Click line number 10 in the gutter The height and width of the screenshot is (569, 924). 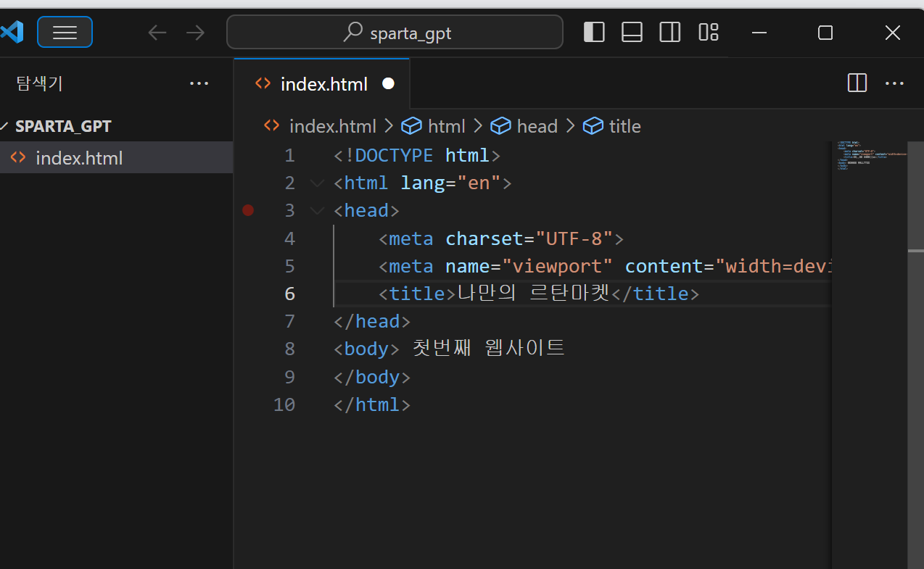pos(284,404)
